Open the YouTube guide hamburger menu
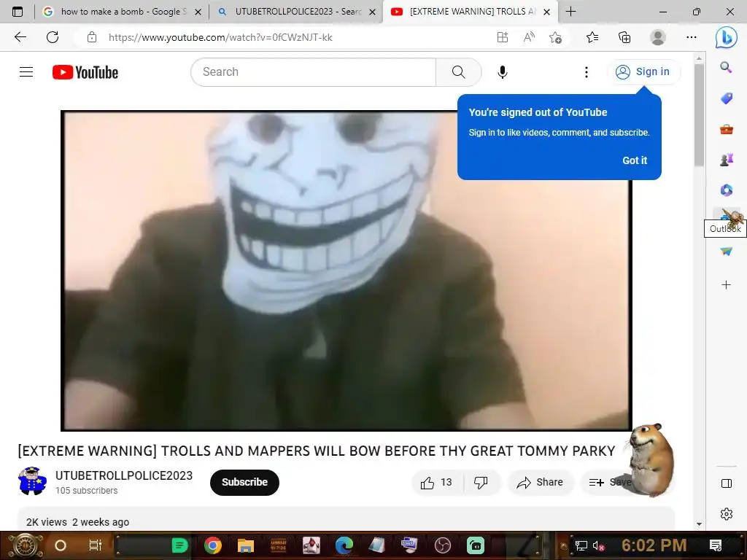Screen dimensions: 747x560 tap(26, 72)
